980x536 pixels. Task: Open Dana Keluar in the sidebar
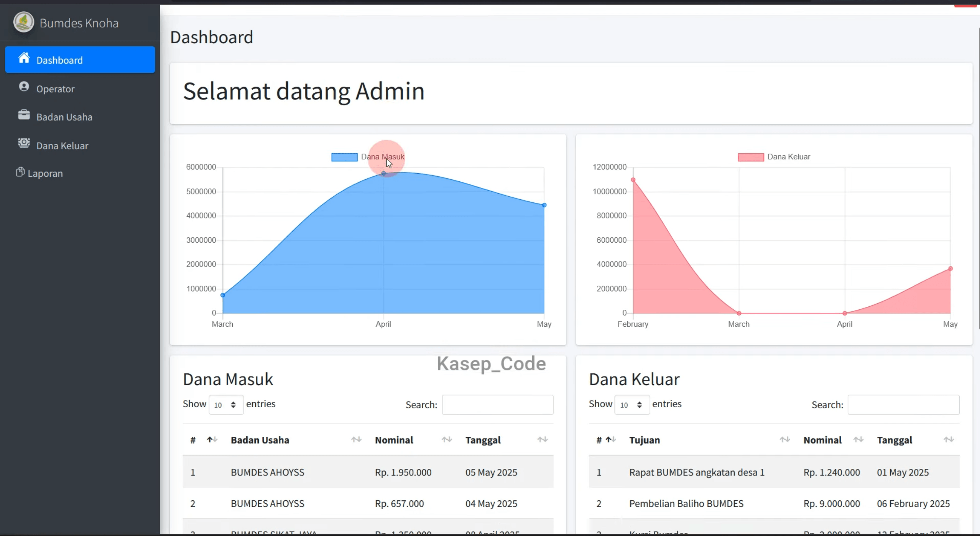[80, 146]
